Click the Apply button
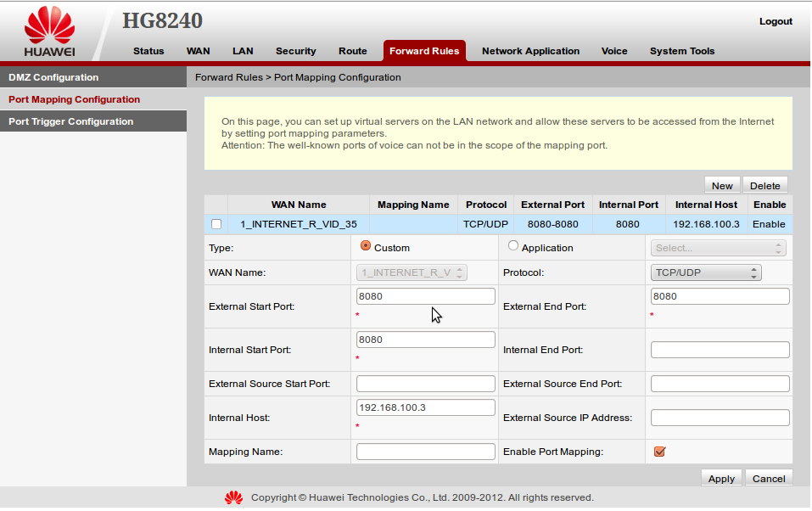 [x=721, y=479]
